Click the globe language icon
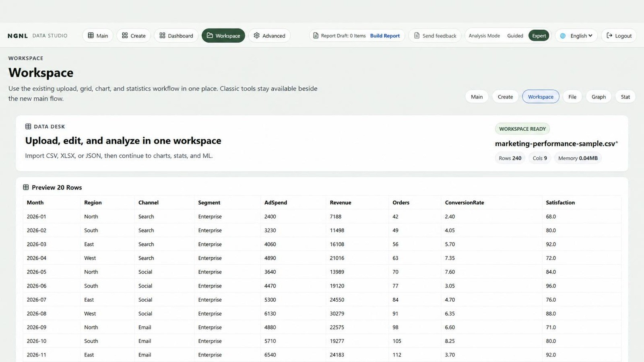 tap(563, 35)
